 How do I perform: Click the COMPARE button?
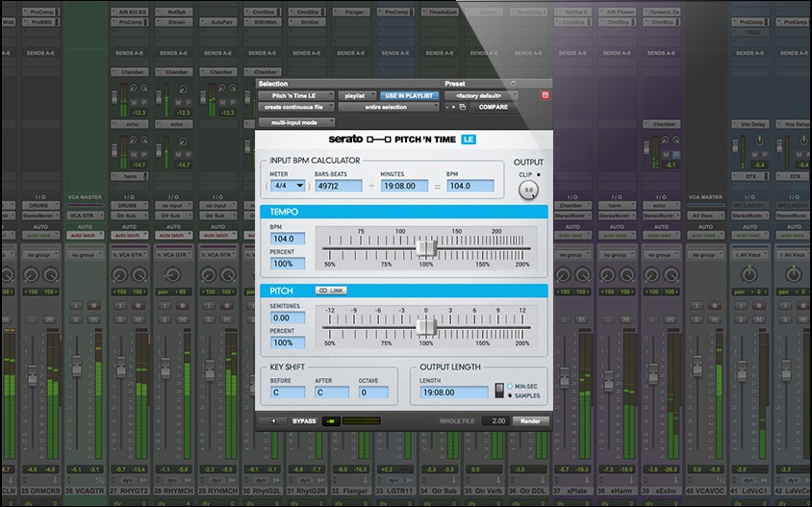(494, 107)
